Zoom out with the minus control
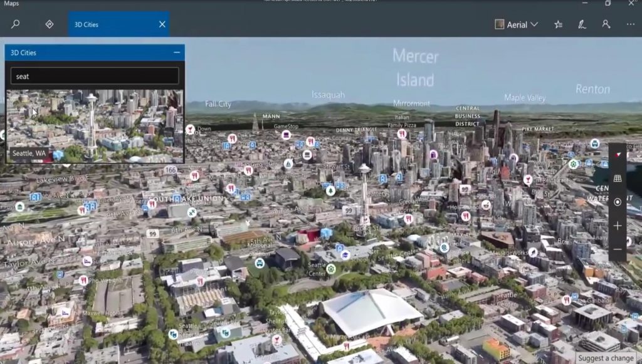This screenshot has width=642, height=364. click(x=618, y=249)
